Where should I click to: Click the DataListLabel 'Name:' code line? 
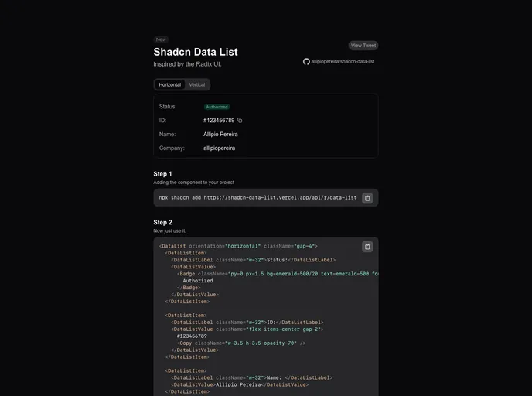252,377
